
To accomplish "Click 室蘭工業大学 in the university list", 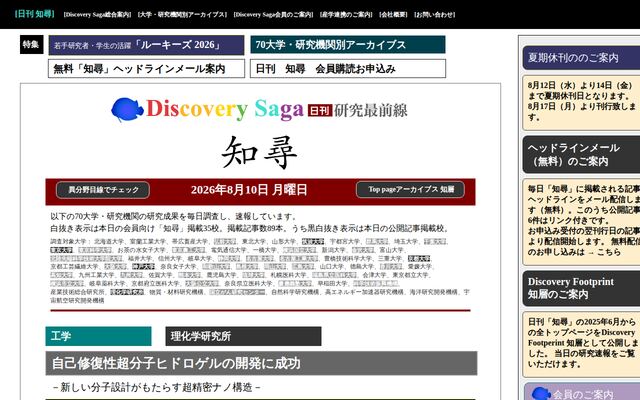I will point(148,242).
